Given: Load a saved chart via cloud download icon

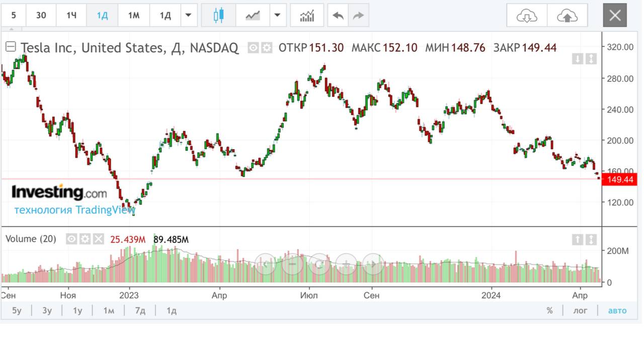Looking at the screenshot, I should click(x=527, y=16).
